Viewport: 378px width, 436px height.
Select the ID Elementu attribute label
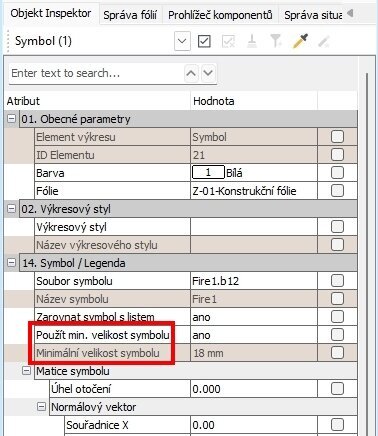(65, 155)
